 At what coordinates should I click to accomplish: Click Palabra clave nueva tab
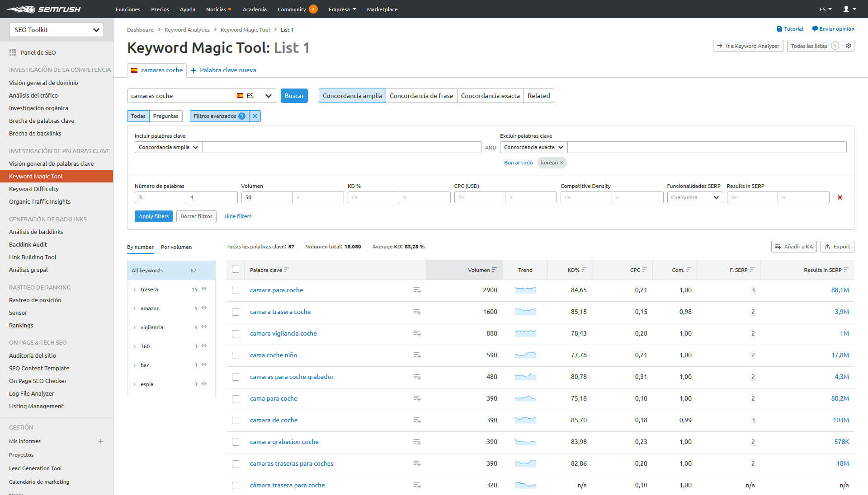pyautogui.click(x=223, y=70)
